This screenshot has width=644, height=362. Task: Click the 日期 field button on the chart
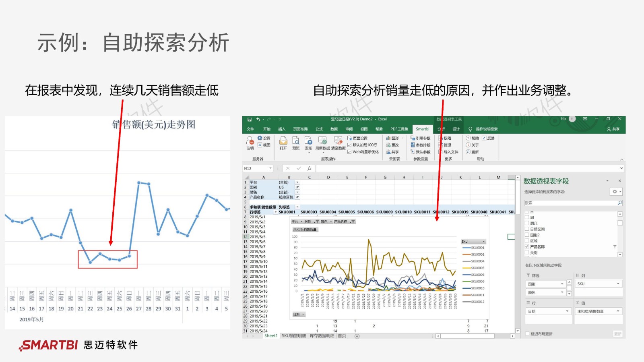pyautogui.click(x=299, y=314)
